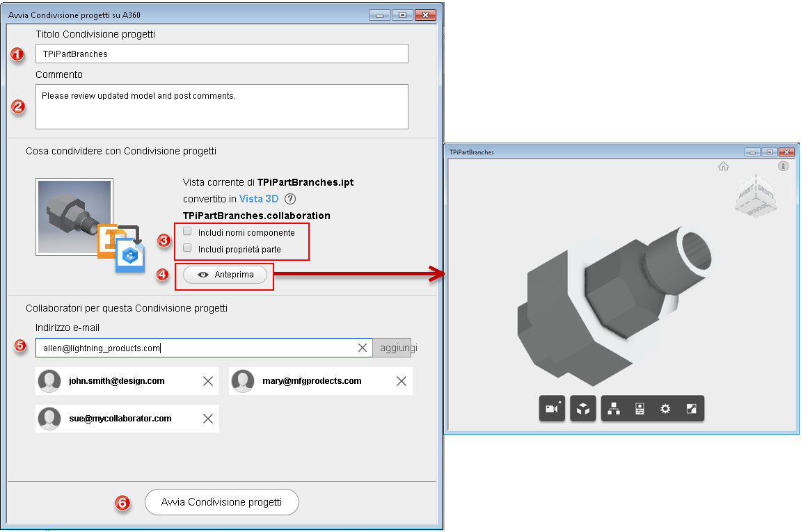810x532 pixels.
Task: Click the aggiungi button
Action: pos(392,348)
